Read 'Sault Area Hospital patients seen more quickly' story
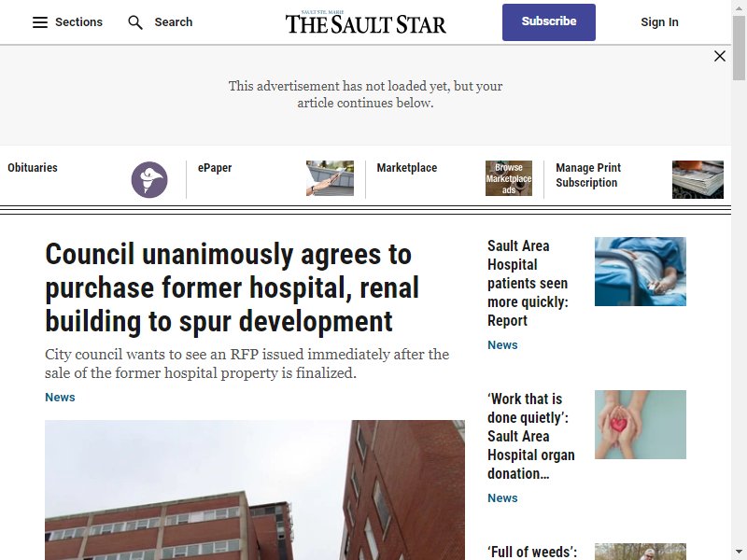This screenshot has height=560, width=747. coord(528,284)
